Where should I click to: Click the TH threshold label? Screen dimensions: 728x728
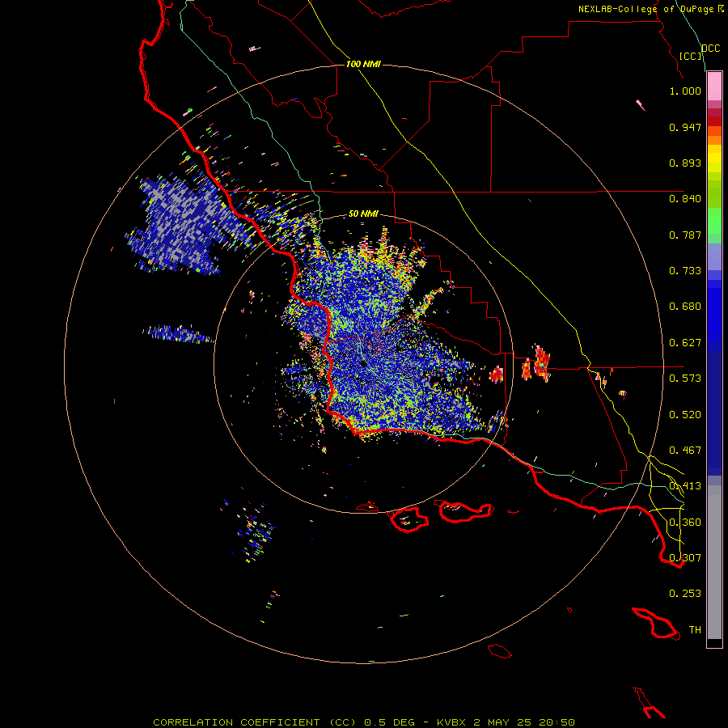pyautogui.click(x=695, y=630)
